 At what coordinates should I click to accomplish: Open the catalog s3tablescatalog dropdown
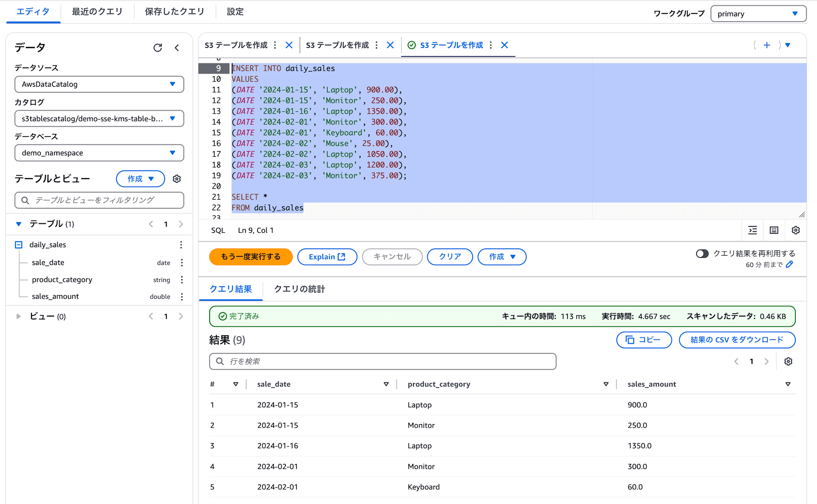pyautogui.click(x=99, y=118)
